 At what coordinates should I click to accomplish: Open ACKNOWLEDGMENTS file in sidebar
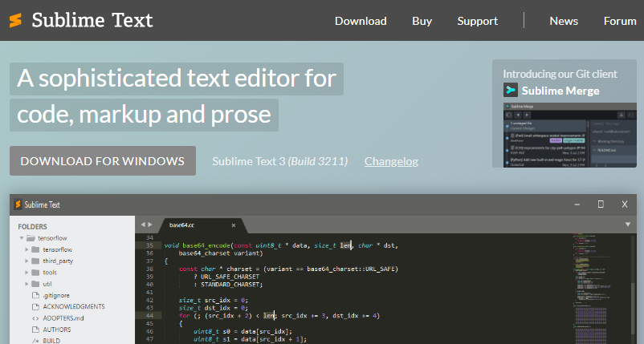[x=74, y=306]
